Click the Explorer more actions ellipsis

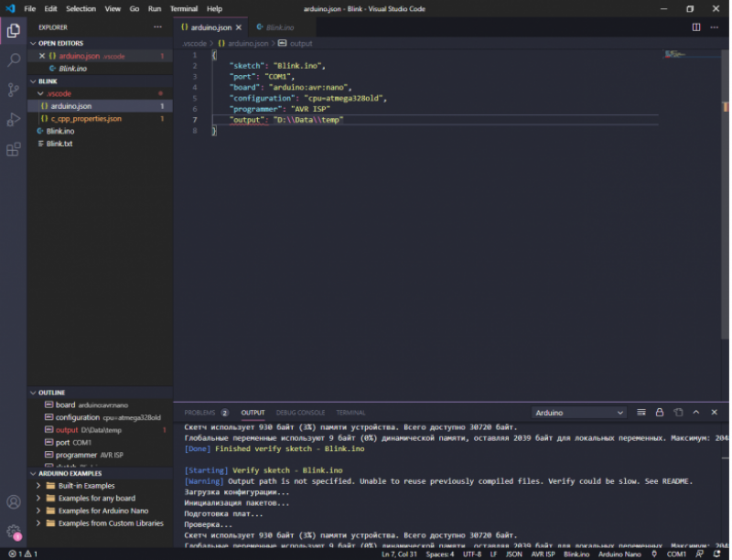(157, 27)
